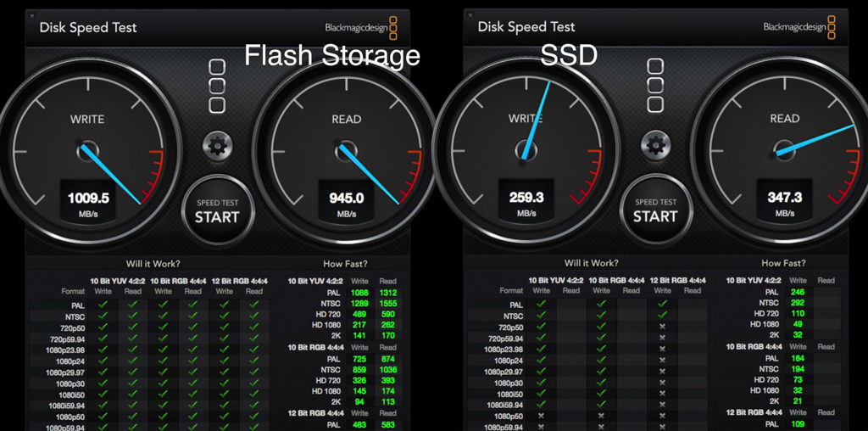The height and width of the screenshot is (431, 868).
Task: Click 'Disk Speed Test' title in SSD window
Action: coord(526,26)
